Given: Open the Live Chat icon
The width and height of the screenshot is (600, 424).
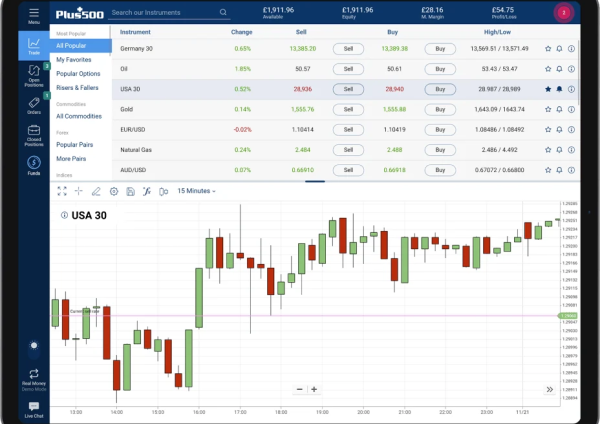Looking at the screenshot, I should [x=34, y=409].
